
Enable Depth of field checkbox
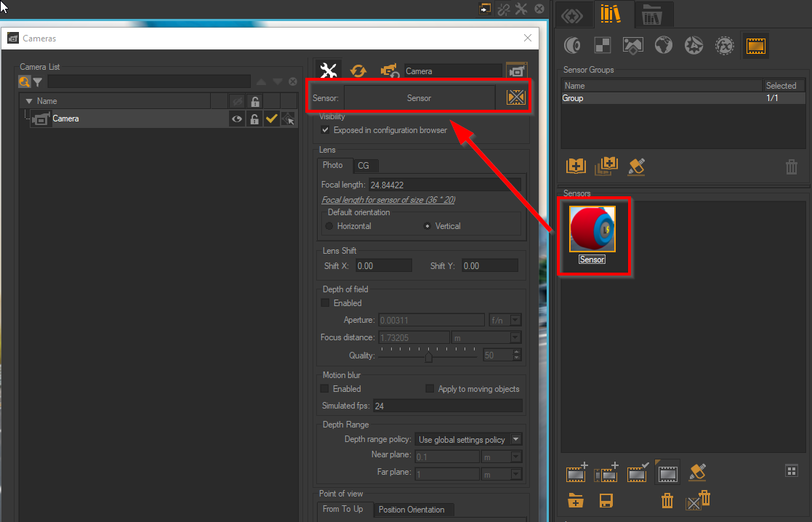tap(325, 303)
